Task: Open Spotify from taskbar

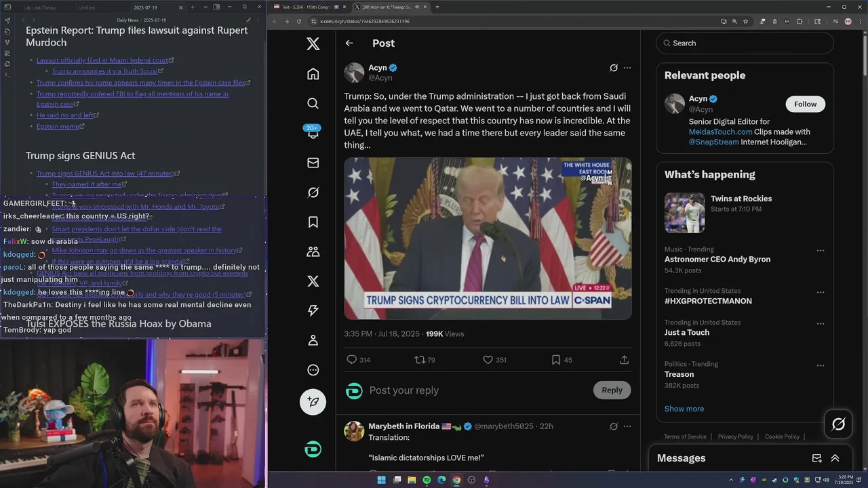Action: tap(427, 480)
